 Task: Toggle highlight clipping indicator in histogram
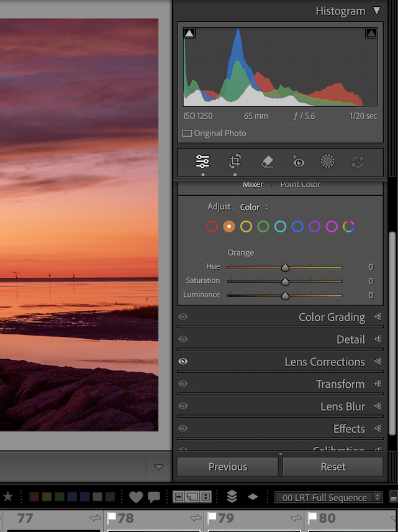tap(371, 33)
